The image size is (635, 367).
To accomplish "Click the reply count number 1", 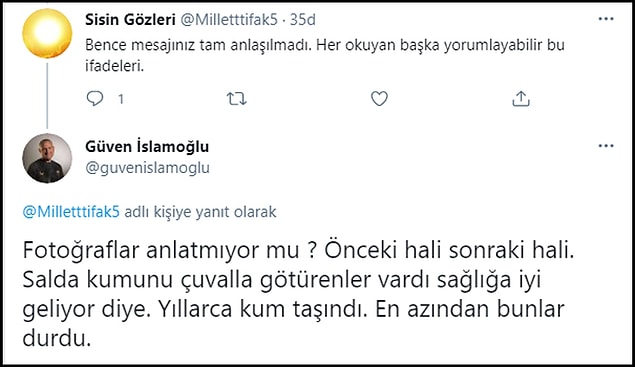I will pos(120,99).
